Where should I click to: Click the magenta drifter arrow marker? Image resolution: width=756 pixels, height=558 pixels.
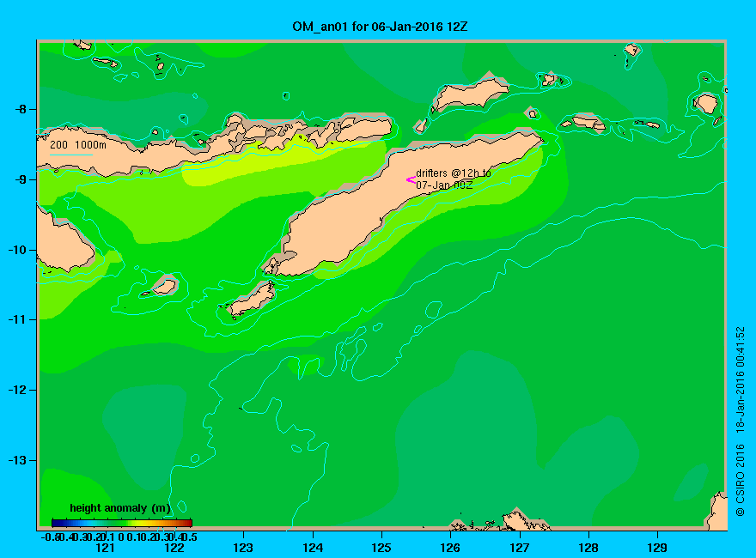[411, 179]
